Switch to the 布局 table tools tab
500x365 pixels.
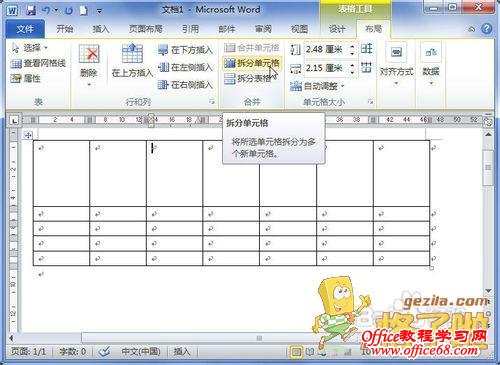point(373,29)
